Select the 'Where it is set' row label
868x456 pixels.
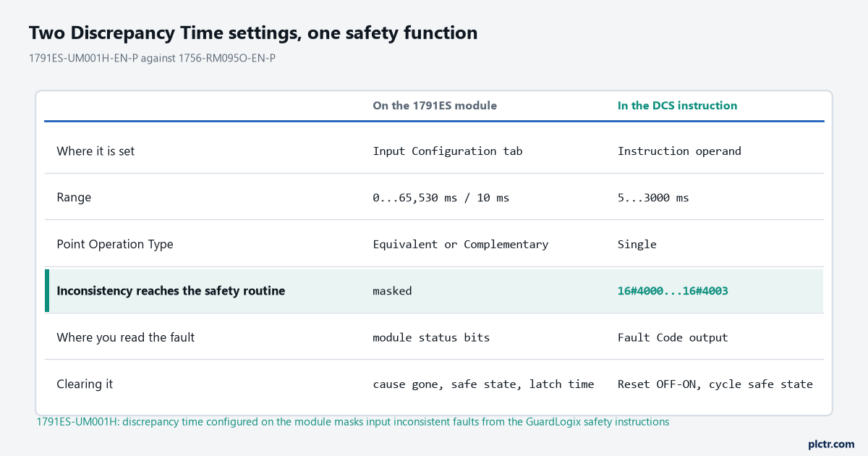pyautogui.click(x=95, y=151)
